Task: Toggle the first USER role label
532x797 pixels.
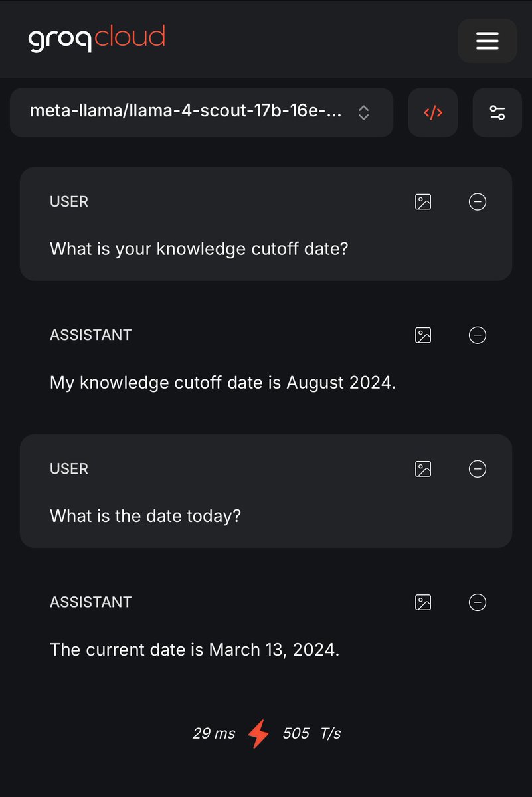Action: pos(69,202)
